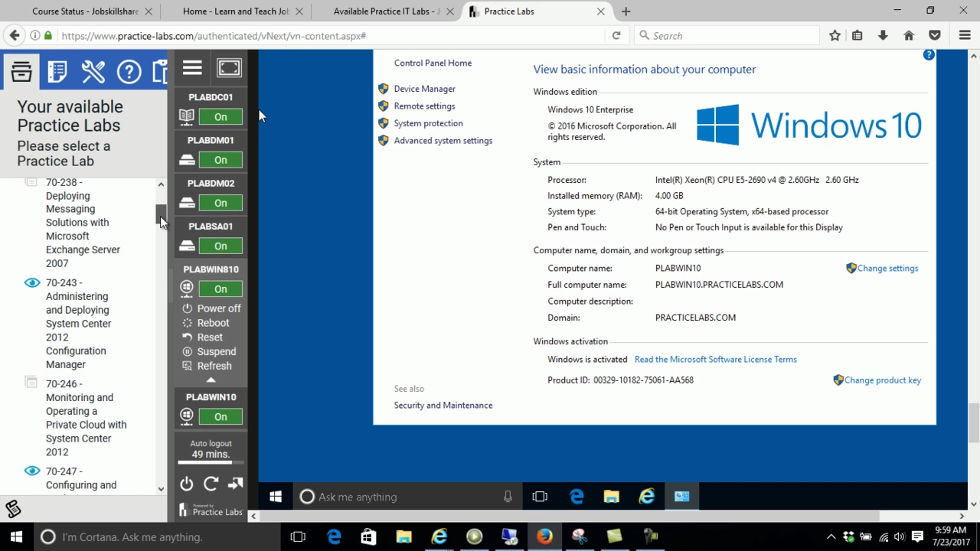Switch to the Home - Learn and Teach tab

(x=234, y=11)
